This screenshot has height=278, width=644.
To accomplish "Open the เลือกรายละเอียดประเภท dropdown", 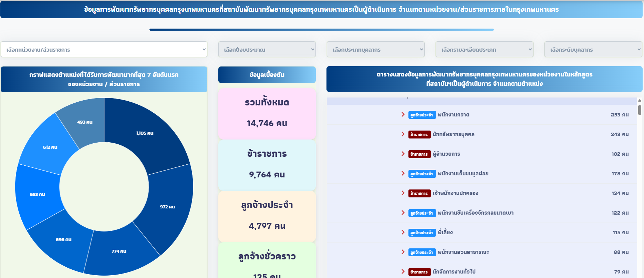I will click(484, 49).
